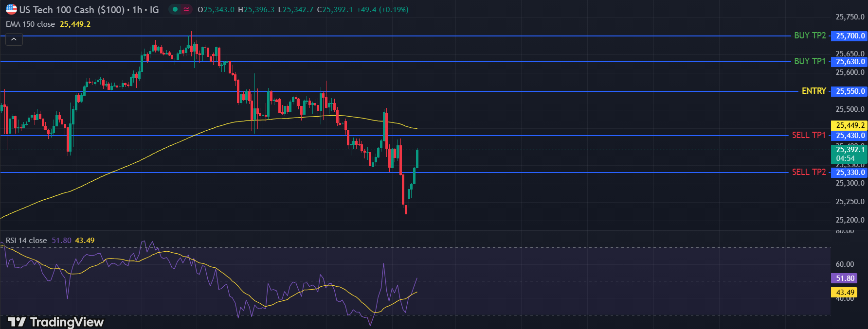Click the yellow 43.49 RSI axis tag
868x329 pixels.
click(x=845, y=293)
